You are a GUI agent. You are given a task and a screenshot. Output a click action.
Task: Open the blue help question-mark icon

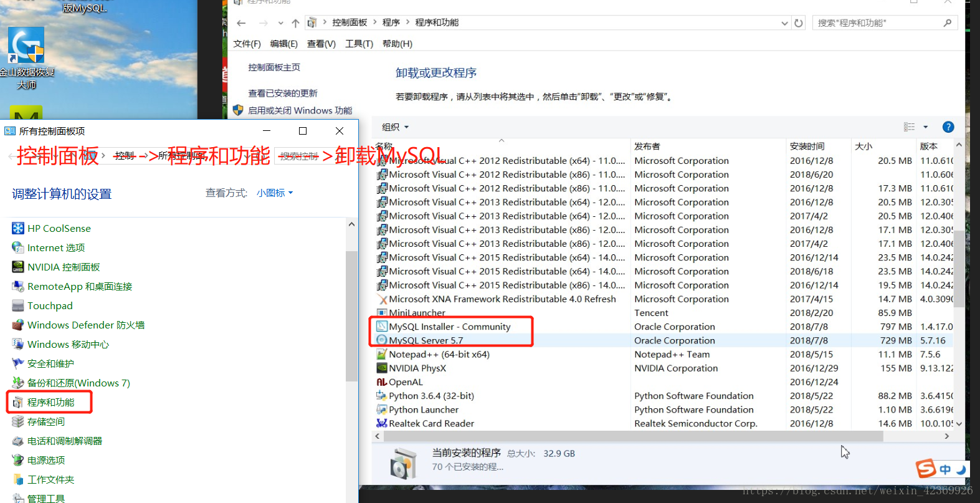(x=948, y=127)
